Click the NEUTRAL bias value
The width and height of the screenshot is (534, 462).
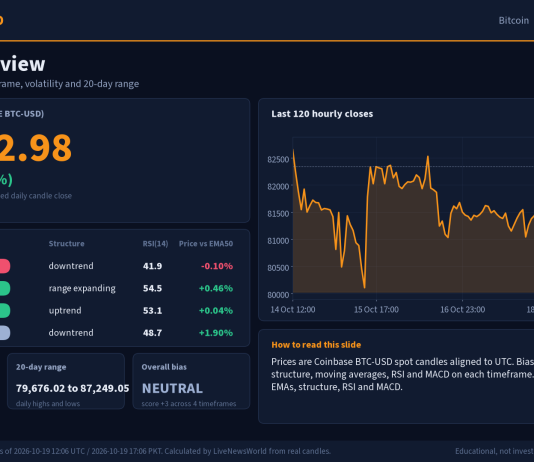[x=172, y=388]
